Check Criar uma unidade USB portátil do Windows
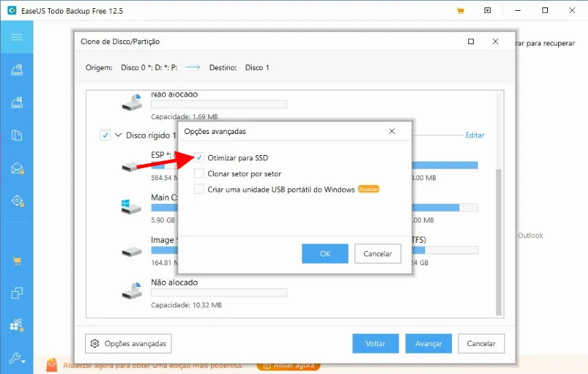Screen dimensions: 588x374 pos(199,189)
